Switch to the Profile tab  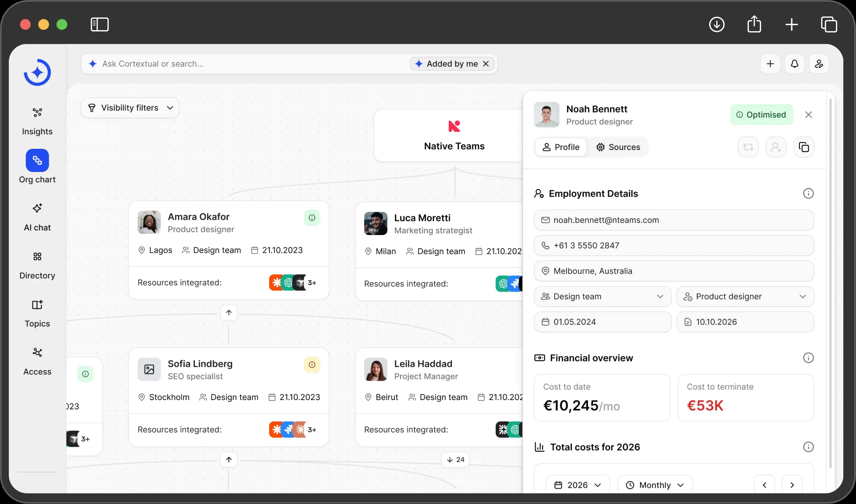point(560,147)
